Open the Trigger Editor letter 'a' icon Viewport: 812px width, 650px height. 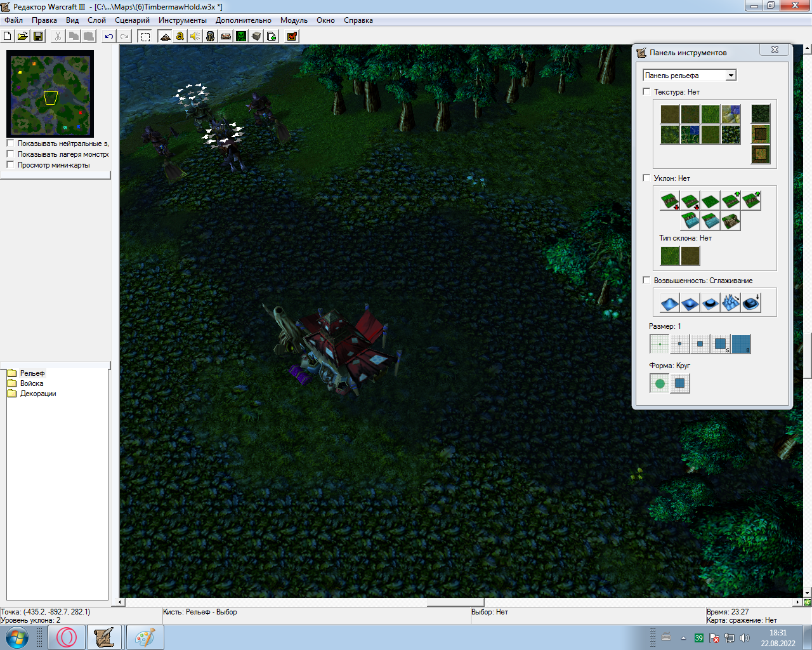tap(180, 36)
